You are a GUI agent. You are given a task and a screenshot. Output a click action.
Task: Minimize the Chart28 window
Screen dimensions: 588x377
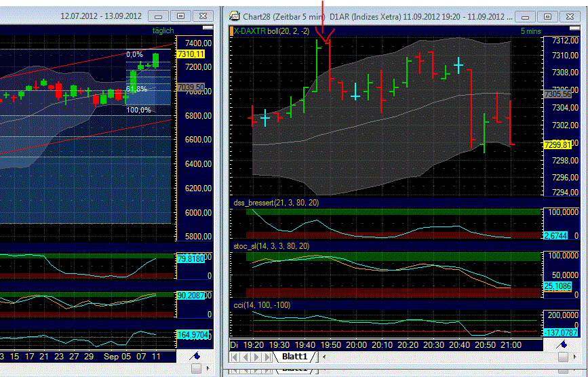click(525, 16)
